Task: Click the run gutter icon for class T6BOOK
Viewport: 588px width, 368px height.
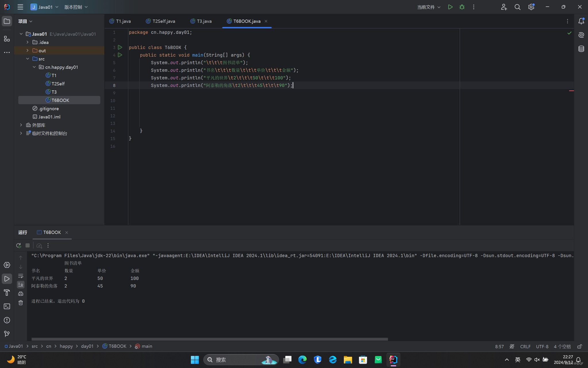Action: pos(120,47)
